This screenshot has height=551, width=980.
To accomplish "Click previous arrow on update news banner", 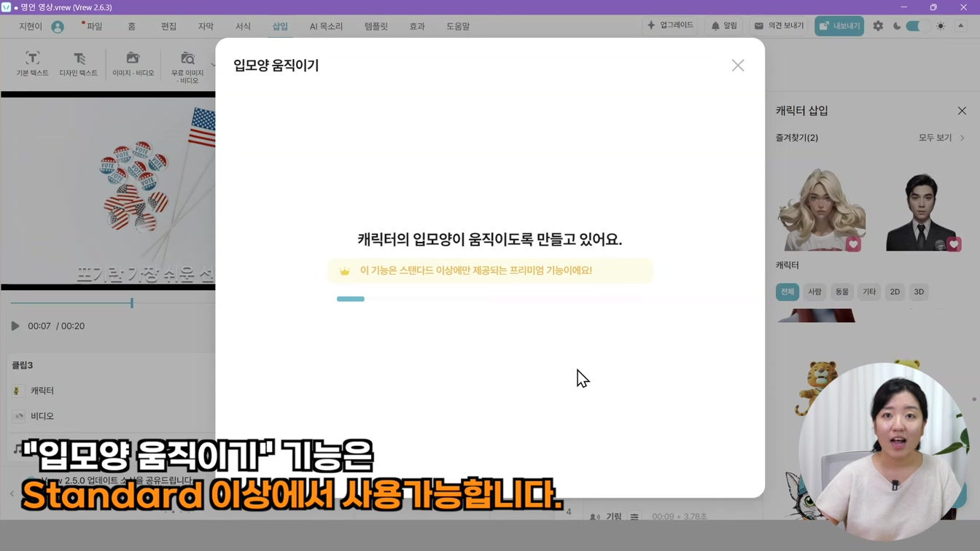I will click(12, 493).
